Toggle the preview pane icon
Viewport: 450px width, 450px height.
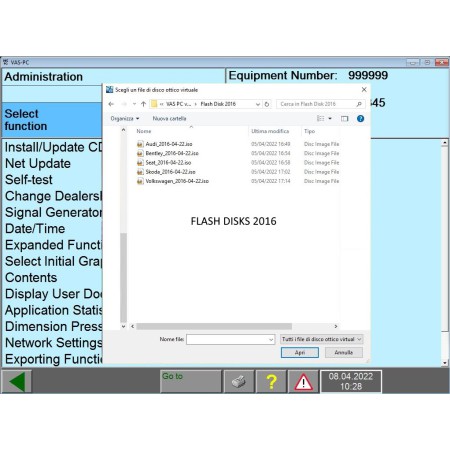pos(344,119)
